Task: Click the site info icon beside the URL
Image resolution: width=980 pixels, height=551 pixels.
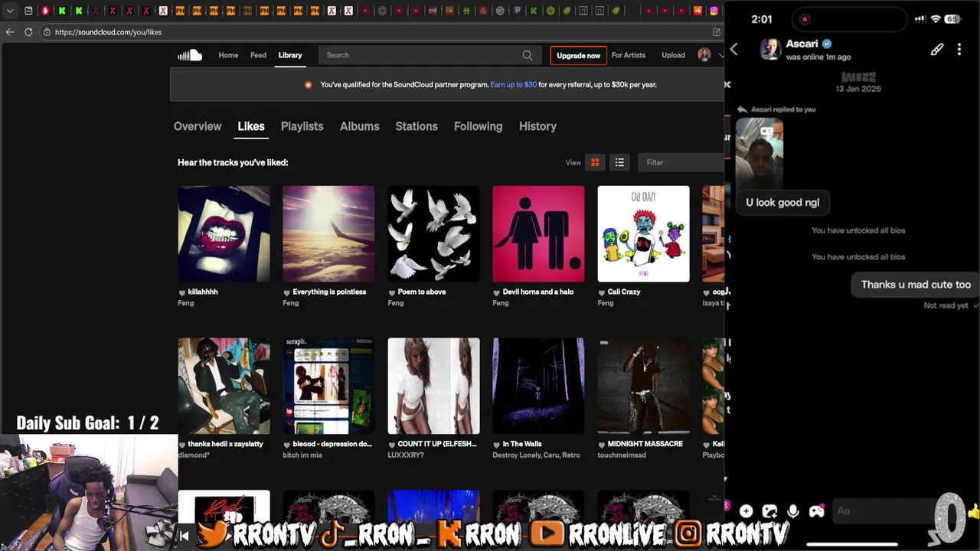Action: [x=47, y=32]
